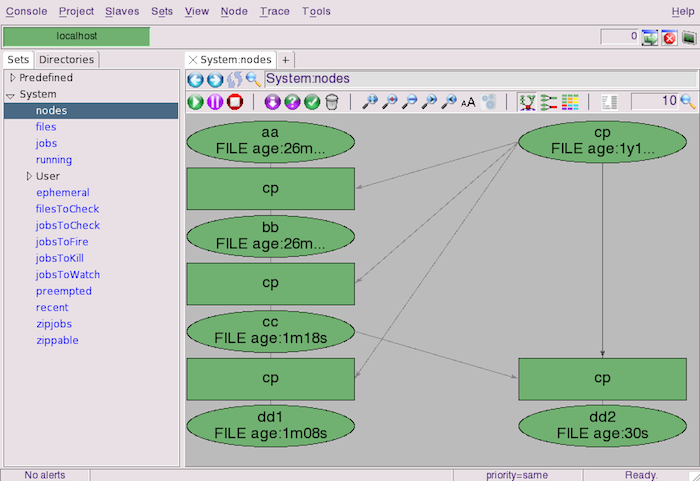
Task: Click the trash can icon
Action: 332,102
